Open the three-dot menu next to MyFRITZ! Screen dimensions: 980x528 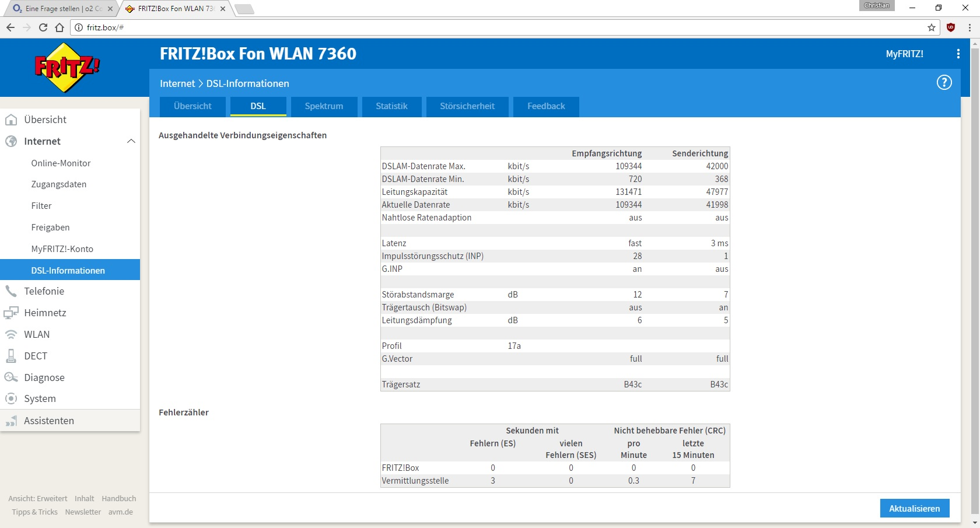click(958, 54)
